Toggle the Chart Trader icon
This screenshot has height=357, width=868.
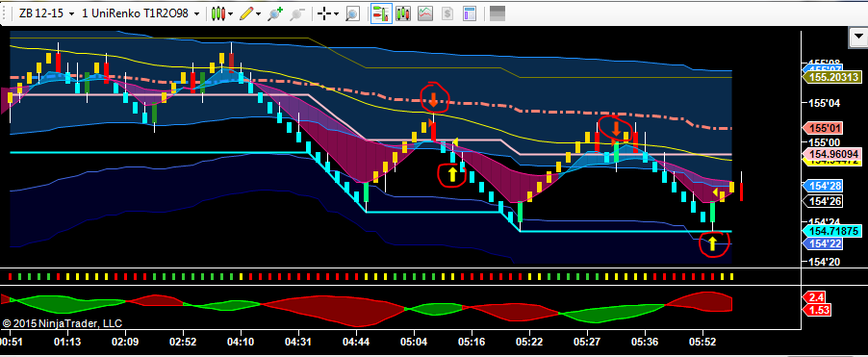click(380, 13)
